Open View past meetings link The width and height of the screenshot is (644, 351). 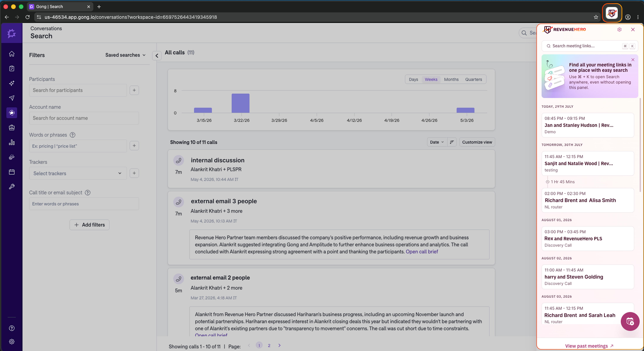[589, 346]
